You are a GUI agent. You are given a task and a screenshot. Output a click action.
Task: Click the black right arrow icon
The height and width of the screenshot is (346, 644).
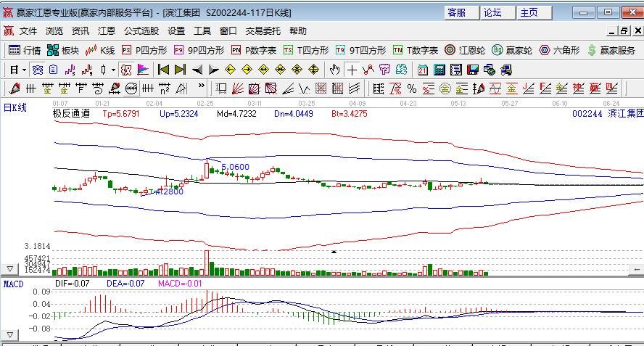pos(213,70)
